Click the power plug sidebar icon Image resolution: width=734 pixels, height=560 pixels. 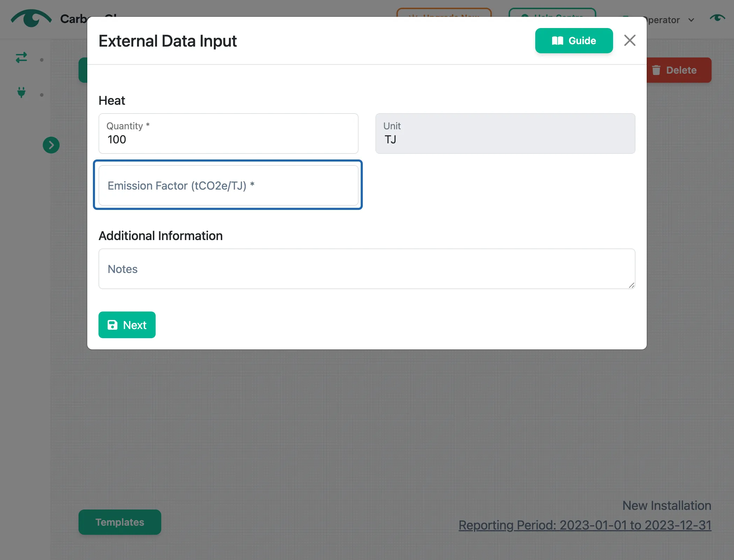click(21, 93)
